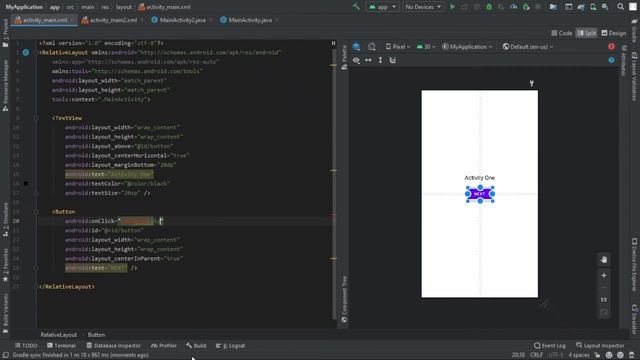
Task: Switch to Split view mode
Action: (587, 33)
